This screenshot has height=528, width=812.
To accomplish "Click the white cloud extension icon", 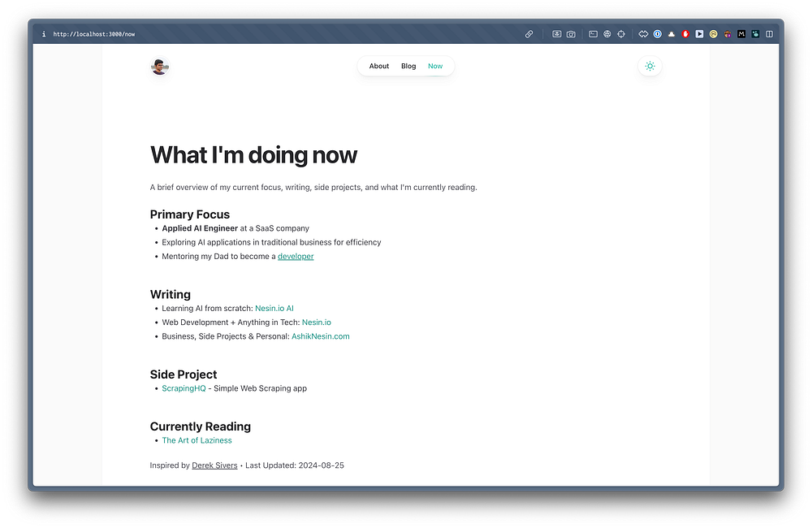I will point(672,34).
